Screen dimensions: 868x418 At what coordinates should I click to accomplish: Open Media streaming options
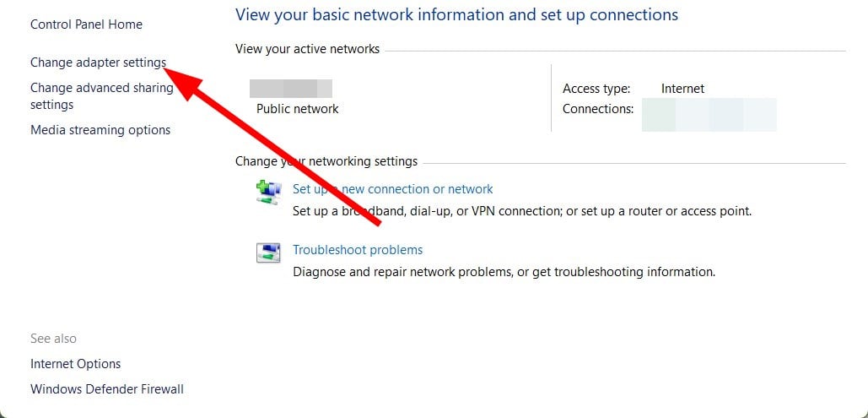100,130
